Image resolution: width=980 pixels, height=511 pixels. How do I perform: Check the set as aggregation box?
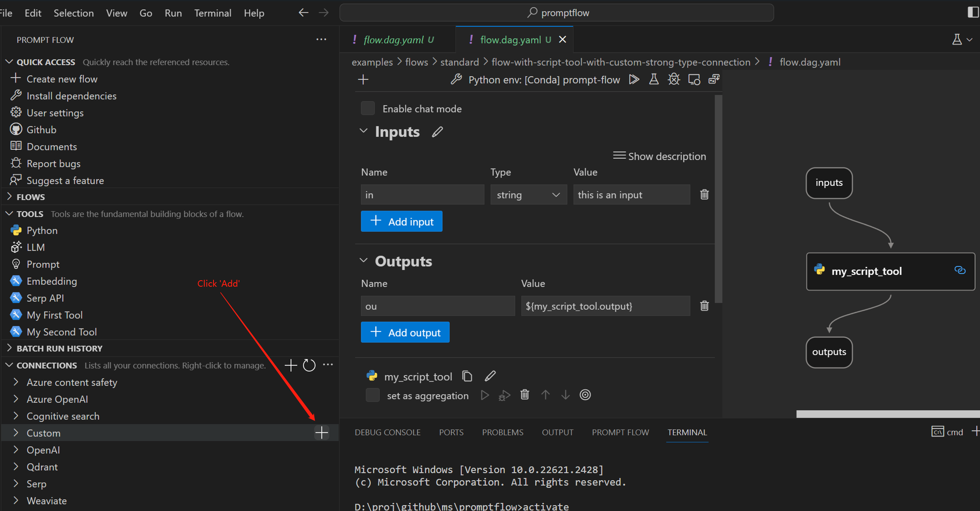point(372,395)
